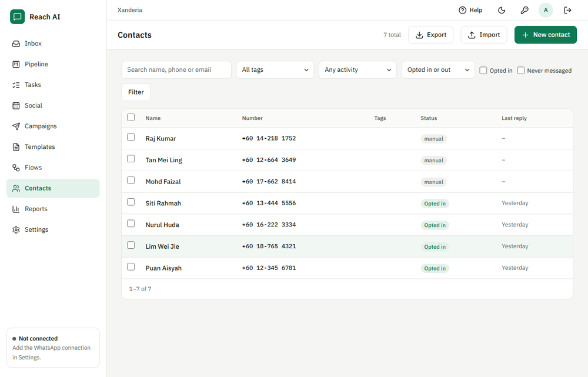This screenshot has width=588, height=377.
Task: Click the Settings gear icon in sidebar
Action: tap(16, 229)
